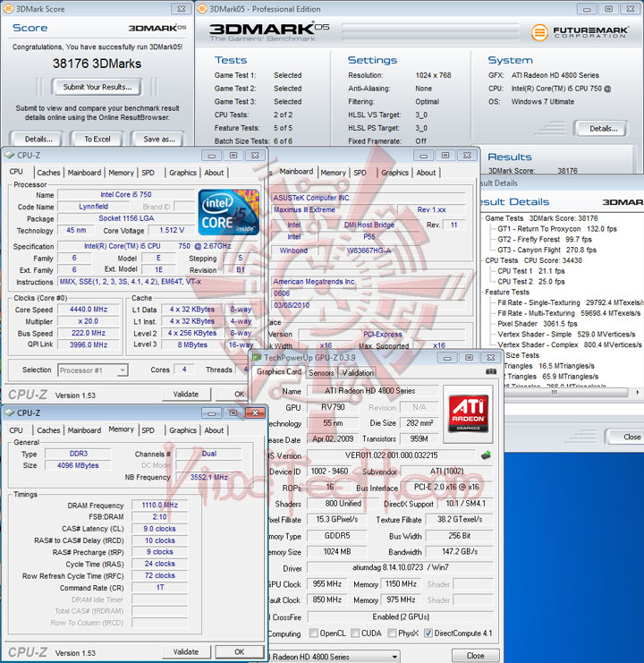Open Mainboard tab in the CPU-Z CPU window

(84, 173)
